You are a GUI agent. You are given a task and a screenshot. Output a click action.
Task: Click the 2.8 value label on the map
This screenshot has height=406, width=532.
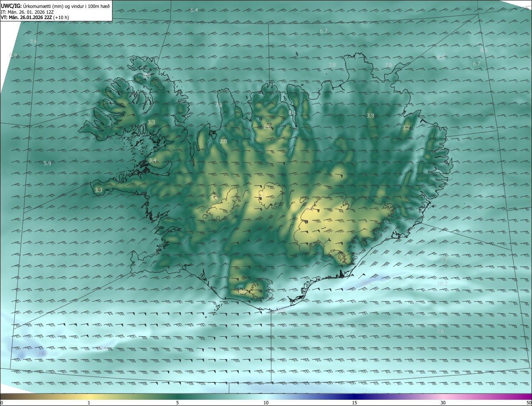pos(223,142)
